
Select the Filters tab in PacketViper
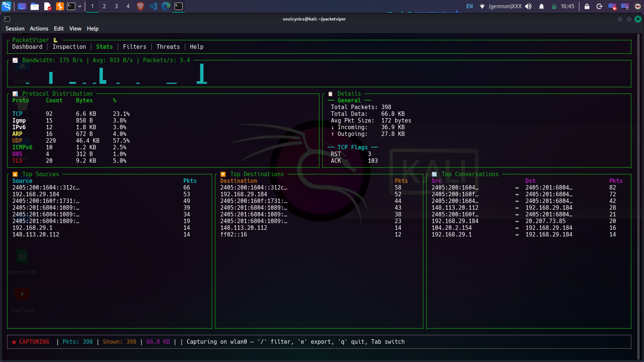[x=135, y=47]
